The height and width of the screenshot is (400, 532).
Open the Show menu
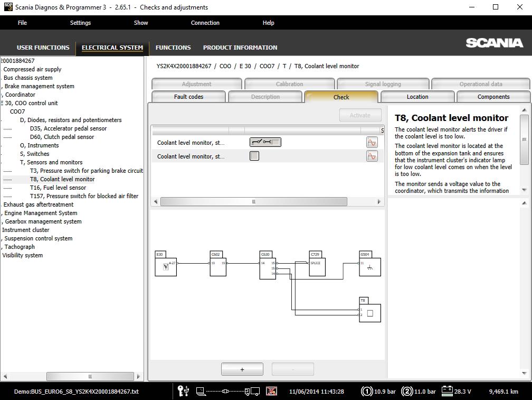click(141, 23)
